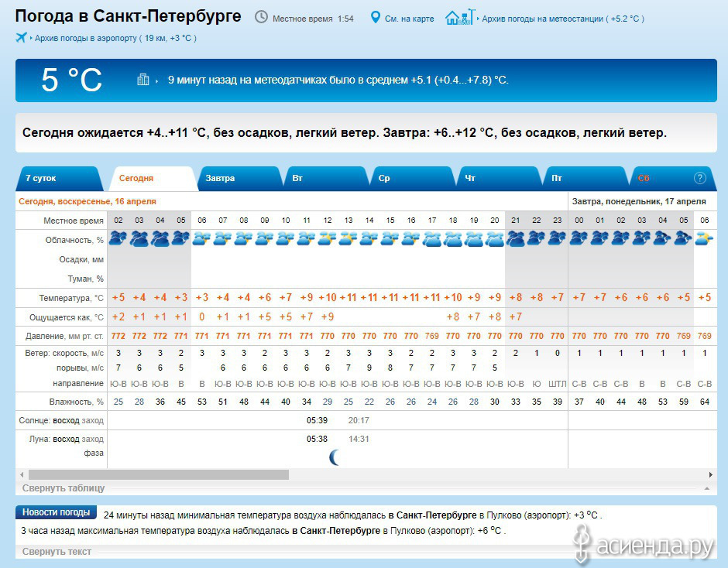Click the airplane icon for airport archive
This screenshot has width=728, height=568.
point(21,38)
